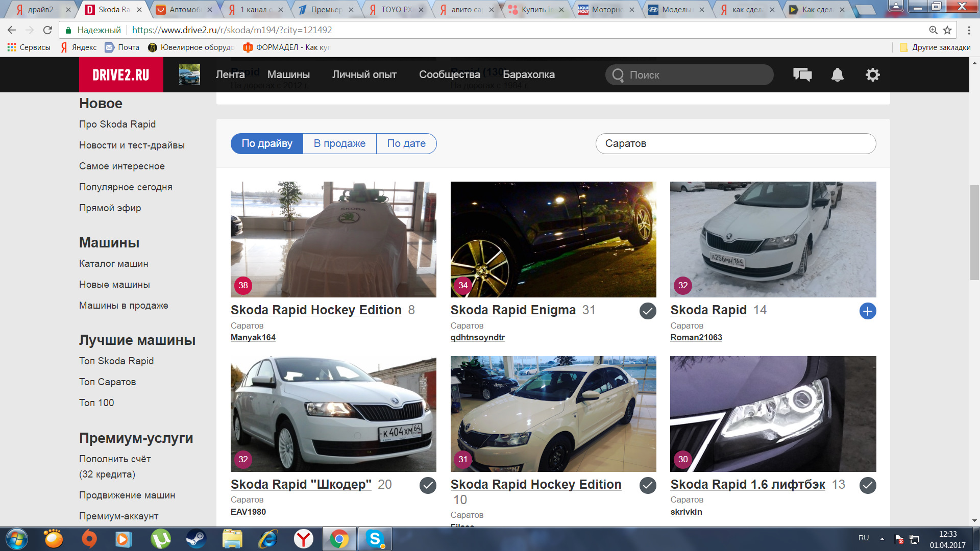Open user Manyak164 profile
Viewport: 980px width, 551px height.
[x=253, y=337]
